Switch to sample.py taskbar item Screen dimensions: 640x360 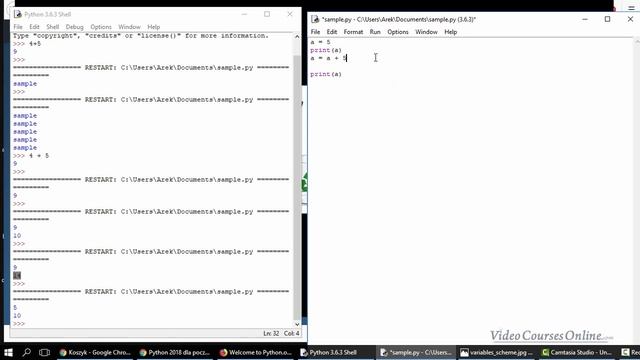[x=416, y=352]
